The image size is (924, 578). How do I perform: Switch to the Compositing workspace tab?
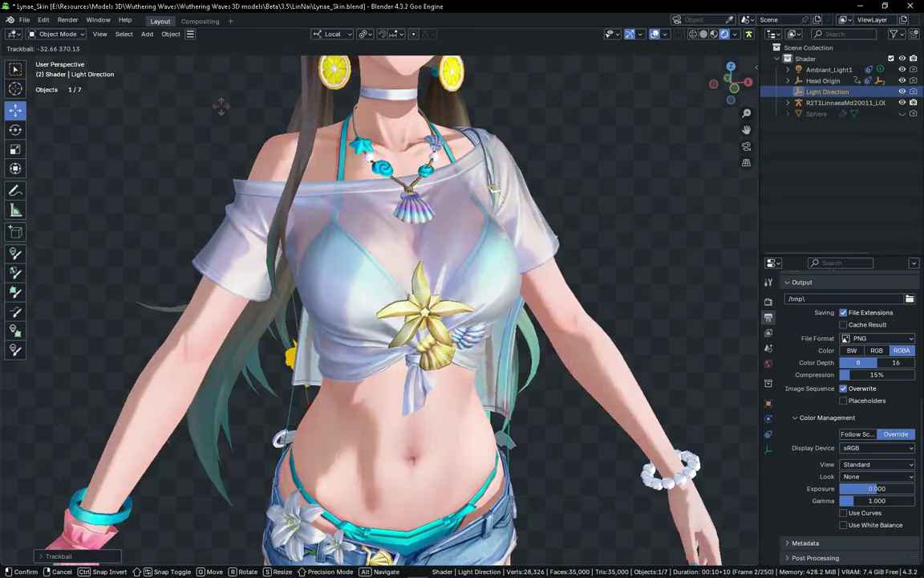point(200,21)
